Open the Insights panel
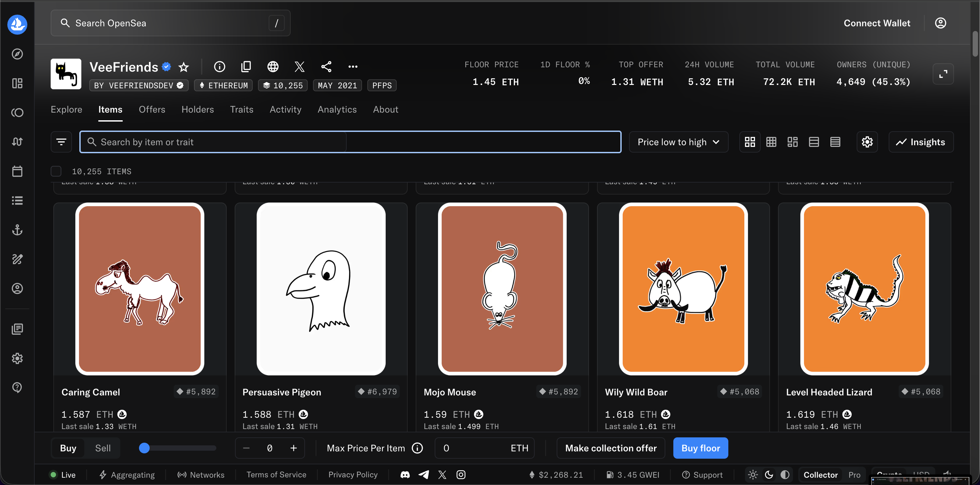The height and width of the screenshot is (485, 980). pyautogui.click(x=921, y=142)
